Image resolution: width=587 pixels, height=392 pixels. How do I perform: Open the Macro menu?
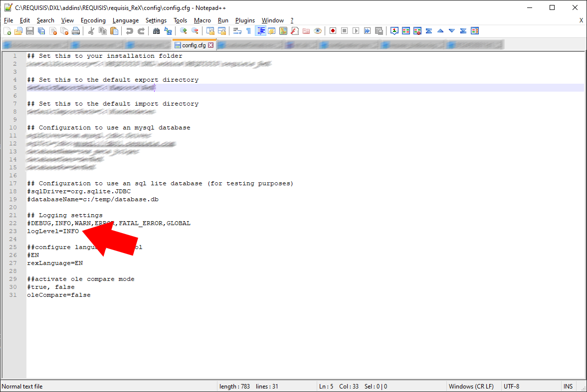pyautogui.click(x=202, y=20)
